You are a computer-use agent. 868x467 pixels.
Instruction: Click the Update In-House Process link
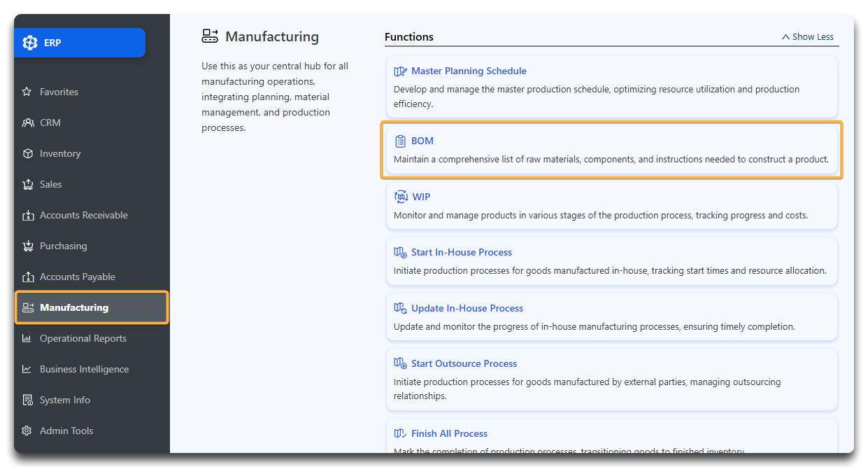click(x=467, y=308)
